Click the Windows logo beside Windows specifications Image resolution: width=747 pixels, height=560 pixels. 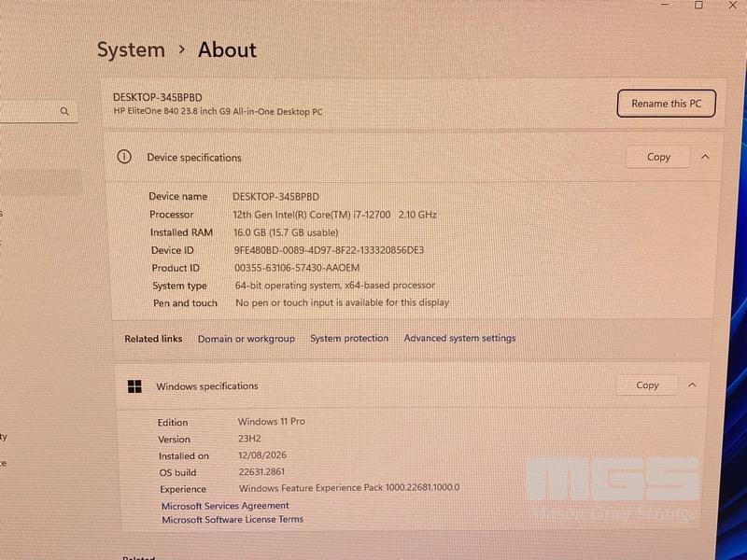[134, 386]
